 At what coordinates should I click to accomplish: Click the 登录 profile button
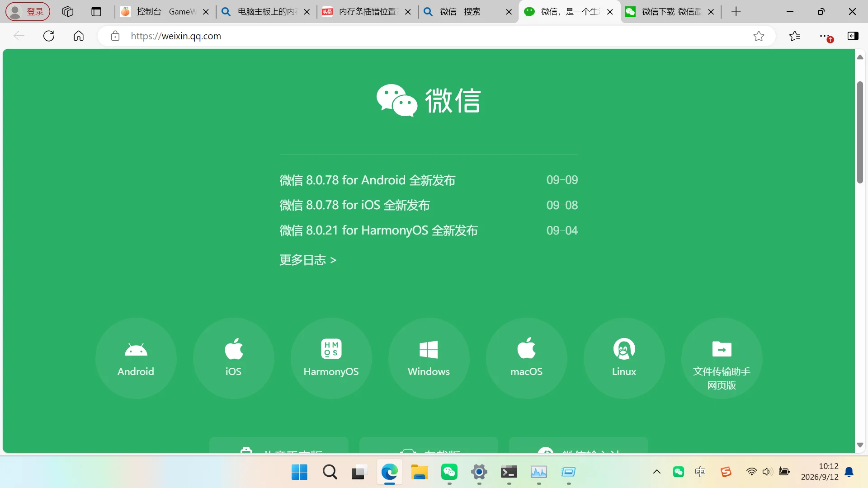[x=28, y=11]
